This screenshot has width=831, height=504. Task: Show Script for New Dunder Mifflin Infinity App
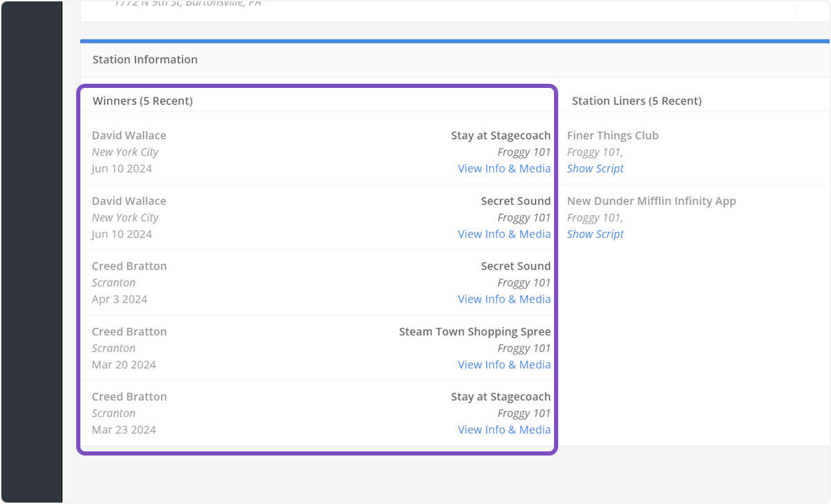coord(595,234)
